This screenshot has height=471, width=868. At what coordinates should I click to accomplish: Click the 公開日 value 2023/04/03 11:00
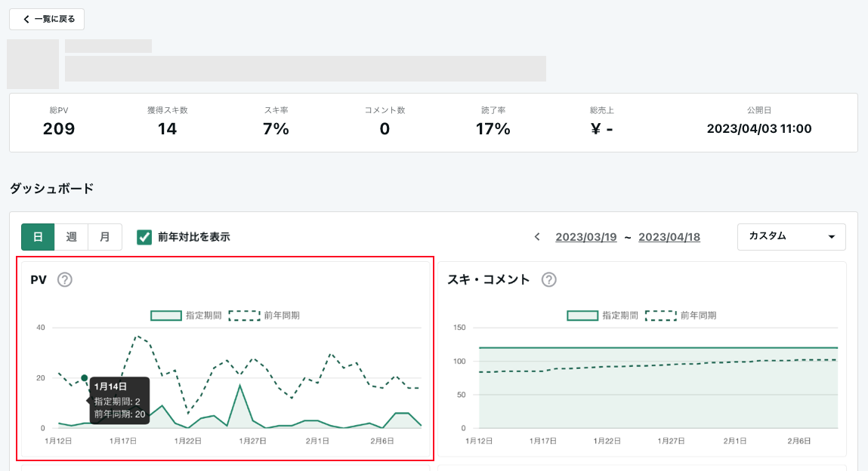click(x=759, y=129)
